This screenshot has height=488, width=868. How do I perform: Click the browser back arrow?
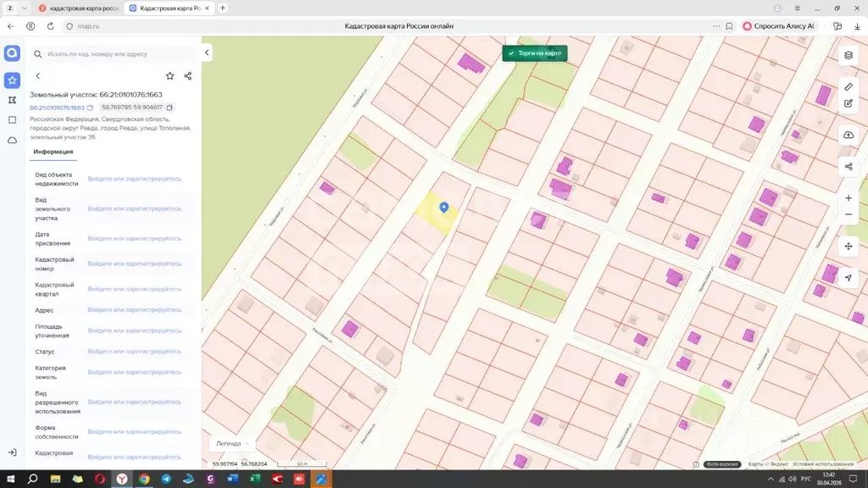[11, 26]
